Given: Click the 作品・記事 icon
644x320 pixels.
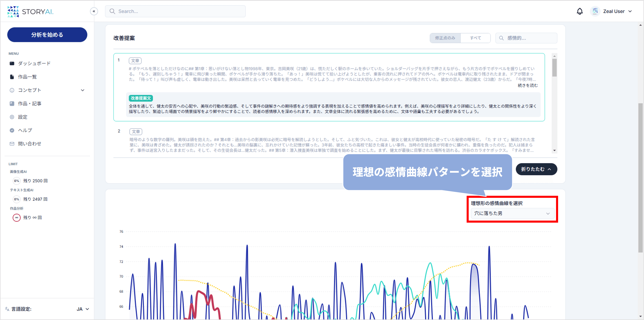Looking at the screenshot, I should pyautogui.click(x=12, y=103).
